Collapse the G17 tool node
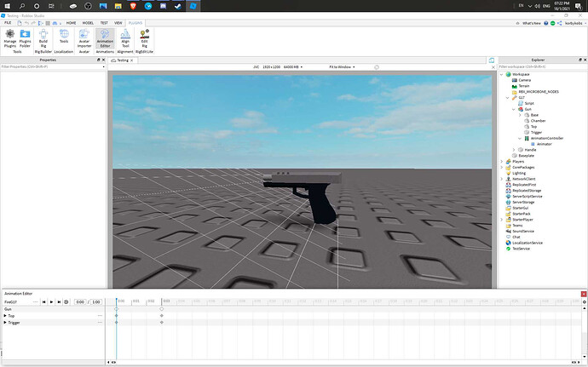This screenshot has height=367, width=588. (508, 98)
